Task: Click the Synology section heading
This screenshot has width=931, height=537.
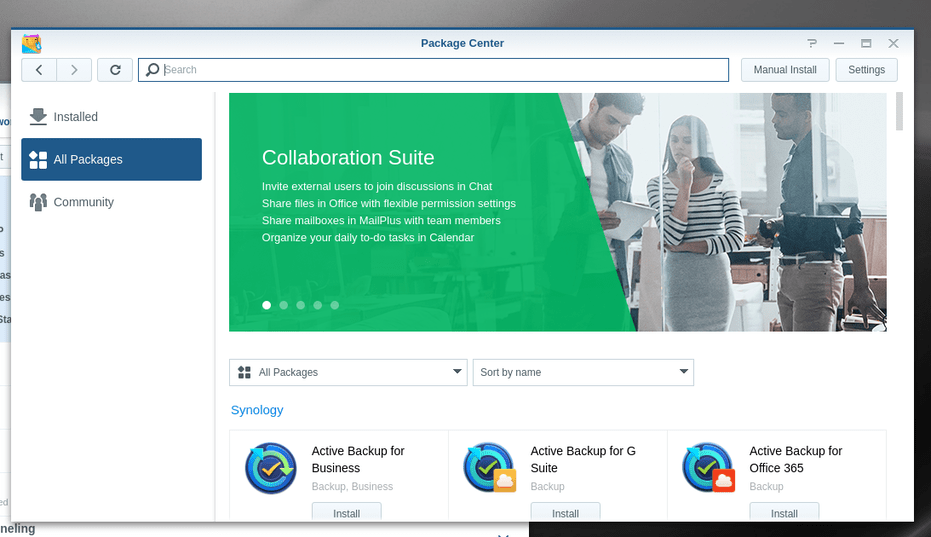Action: pos(257,410)
